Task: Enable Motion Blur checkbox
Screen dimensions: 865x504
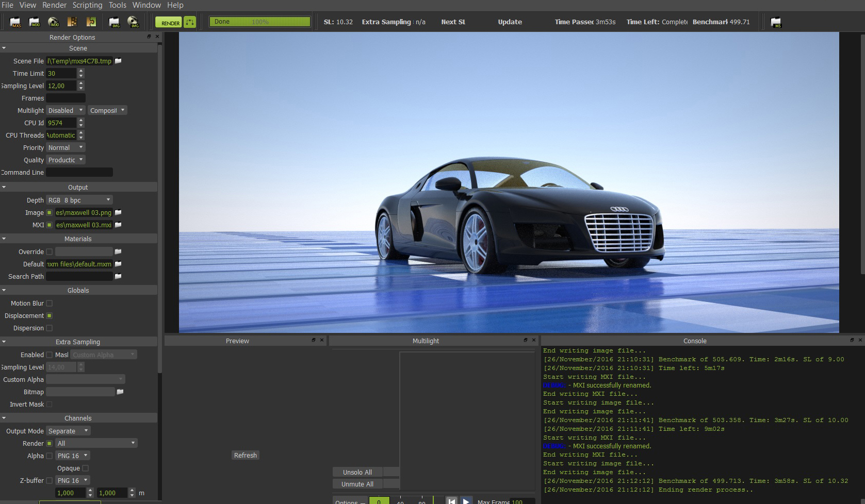Action: coord(50,303)
